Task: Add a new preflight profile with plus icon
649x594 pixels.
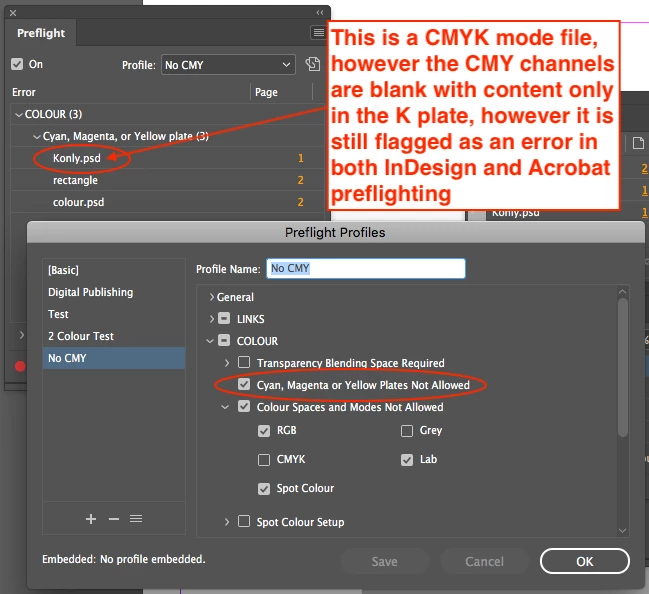Action: coord(91,519)
